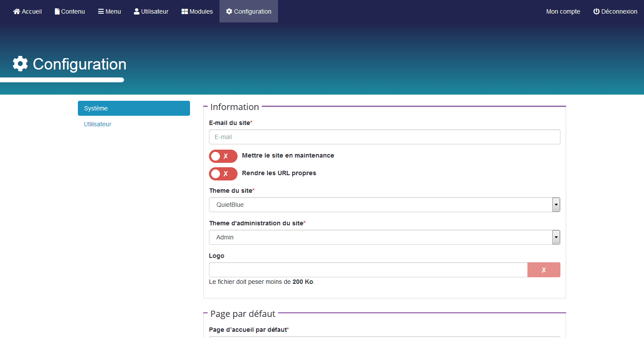Click the E-mail du site input field
Viewport: 644px width, 338px height.
coord(384,137)
